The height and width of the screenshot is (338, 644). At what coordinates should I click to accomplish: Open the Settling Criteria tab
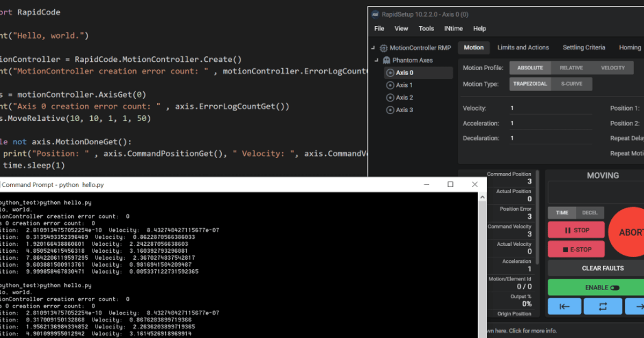point(584,47)
